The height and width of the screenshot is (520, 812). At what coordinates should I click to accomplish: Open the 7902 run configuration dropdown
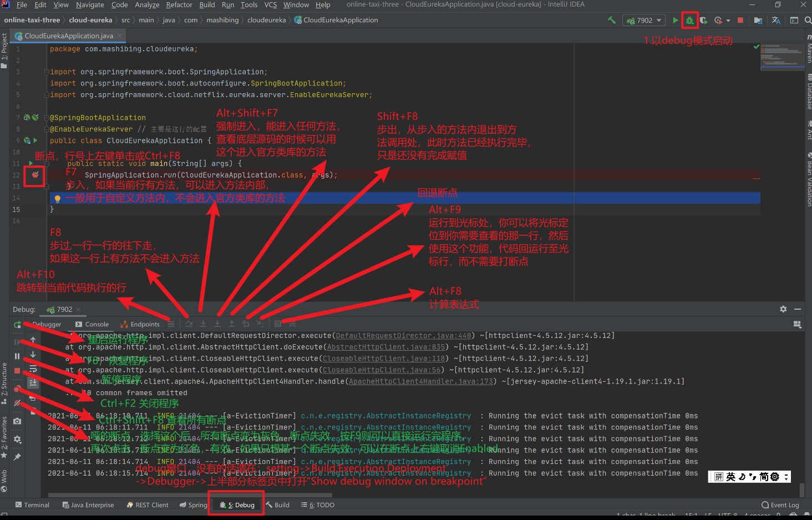[644, 21]
